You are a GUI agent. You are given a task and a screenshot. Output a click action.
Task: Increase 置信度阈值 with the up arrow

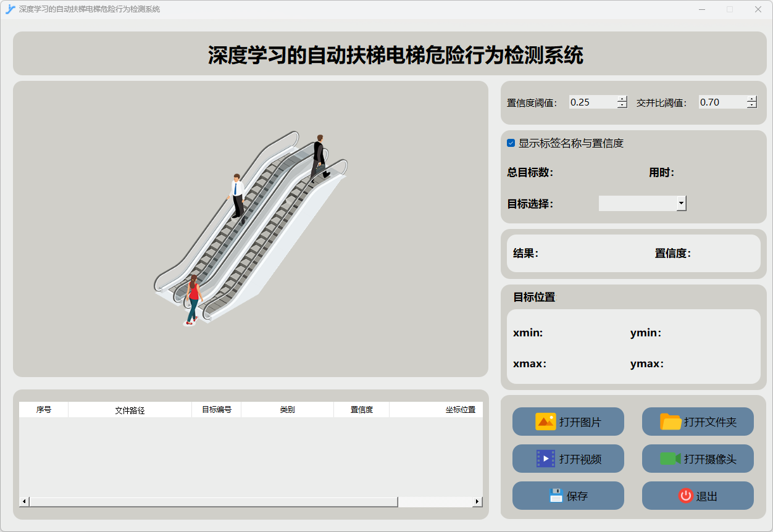[622, 99]
